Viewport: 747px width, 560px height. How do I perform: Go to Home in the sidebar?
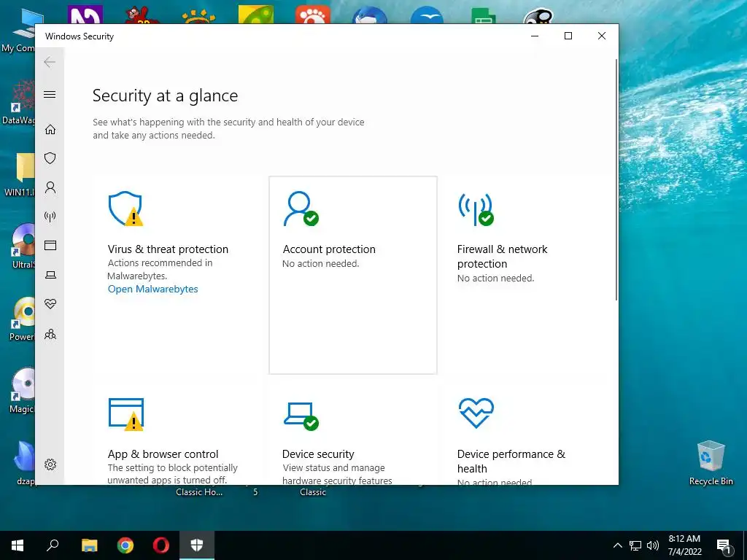click(x=50, y=130)
